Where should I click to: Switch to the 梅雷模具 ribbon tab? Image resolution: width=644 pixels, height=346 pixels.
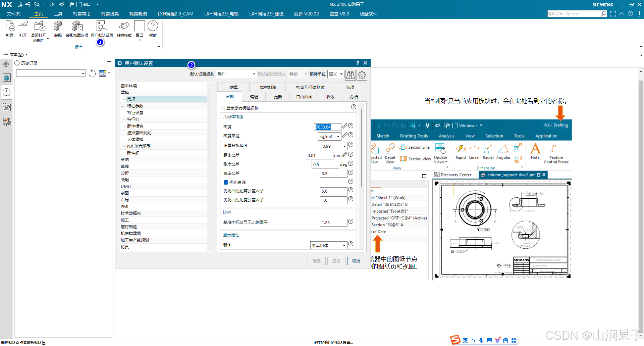tap(110, 14)
